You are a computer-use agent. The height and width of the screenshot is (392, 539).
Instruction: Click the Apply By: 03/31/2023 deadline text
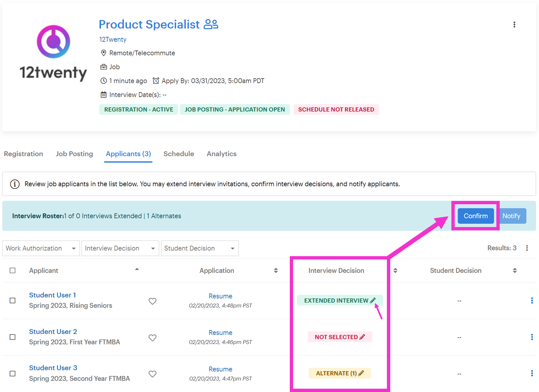point(213,81)
